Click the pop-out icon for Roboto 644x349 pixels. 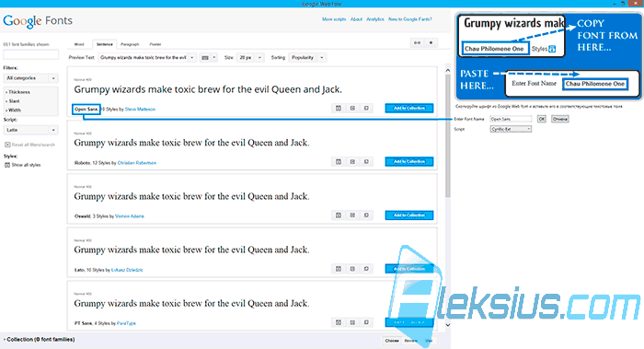point(366,161)
